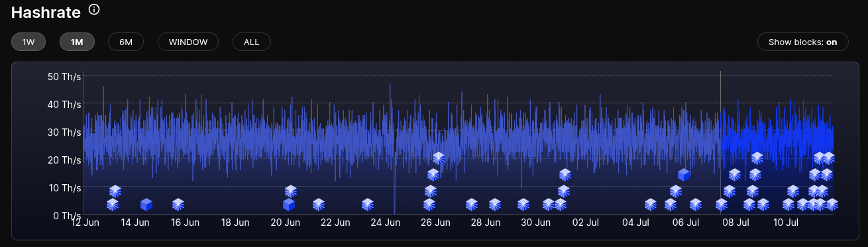Screen dimensions: 868x247
Task: Select the lone block marker just before 22 Jun
Action: (x=319, y=205)
